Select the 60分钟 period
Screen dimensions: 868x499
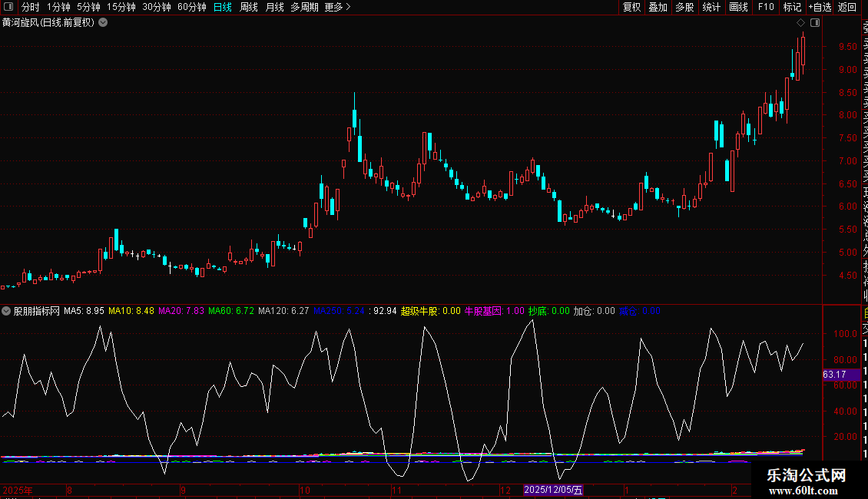pyautogui.click(x=192, y=7)
